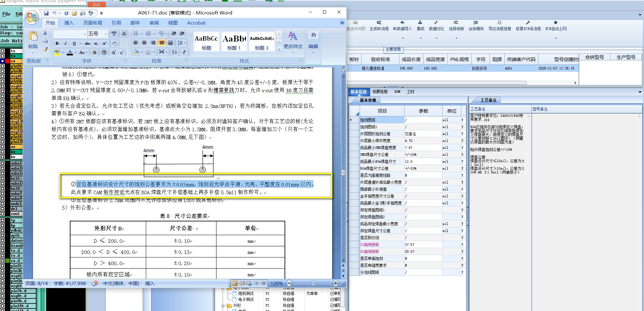Click the 字数: 41/7,998 word count
Viewport: 644px width, 311px height.
click(70, 283)
